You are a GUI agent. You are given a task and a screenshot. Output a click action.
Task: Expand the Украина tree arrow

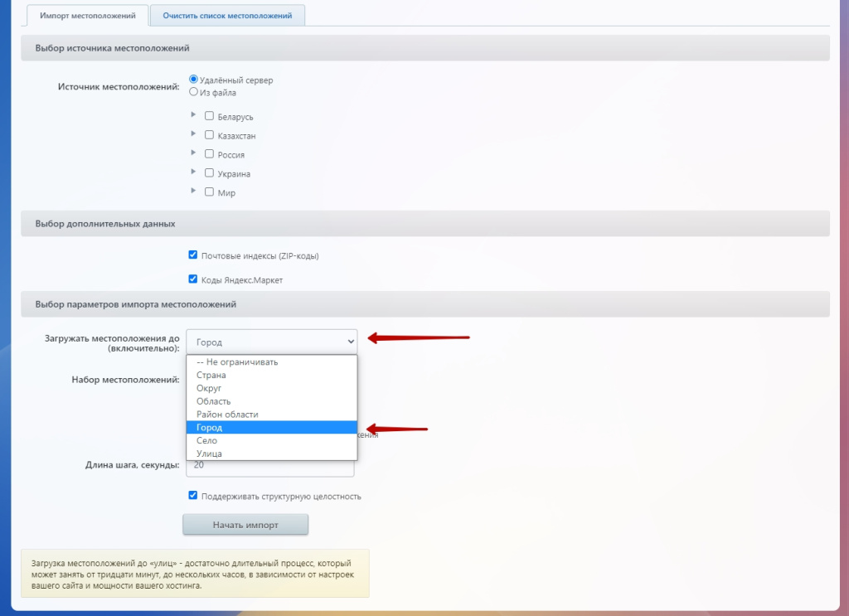coord(193,172)
